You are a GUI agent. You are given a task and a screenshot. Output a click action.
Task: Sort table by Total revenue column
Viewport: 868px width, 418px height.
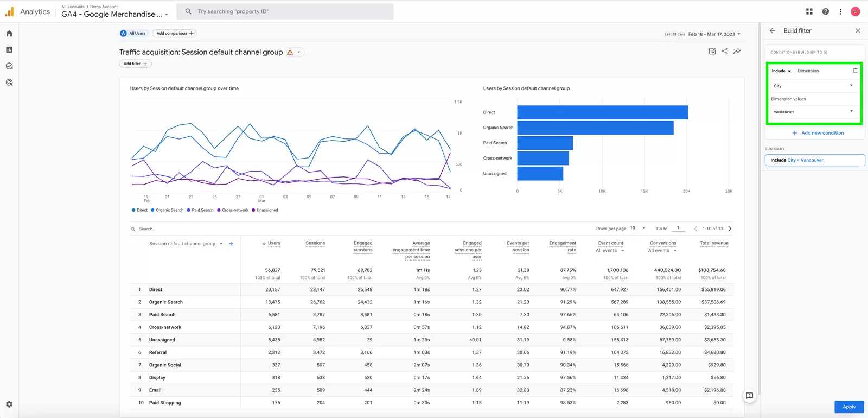[x=714, y=243]
